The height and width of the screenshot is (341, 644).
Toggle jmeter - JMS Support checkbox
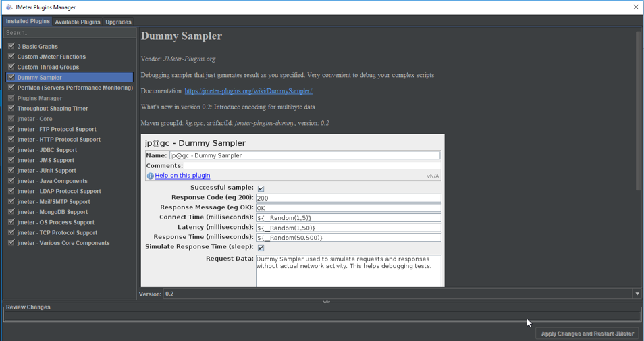coord(11,160)
